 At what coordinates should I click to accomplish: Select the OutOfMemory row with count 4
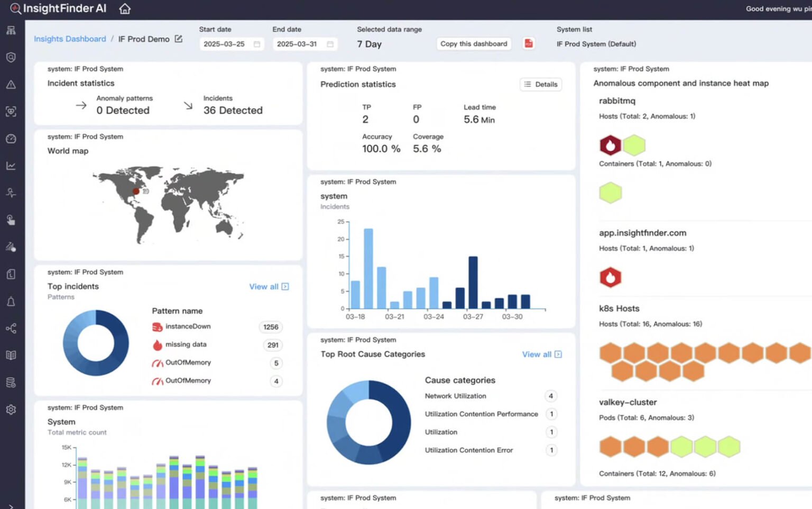[217, 381]
